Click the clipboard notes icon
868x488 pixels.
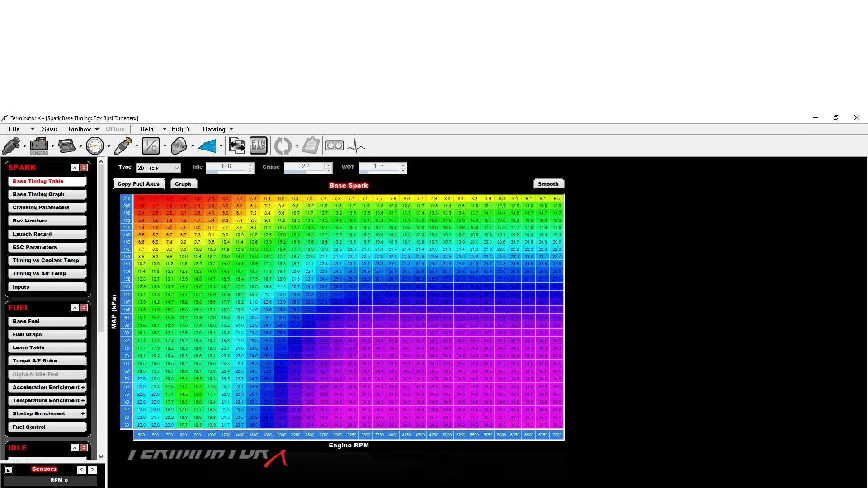311,146
